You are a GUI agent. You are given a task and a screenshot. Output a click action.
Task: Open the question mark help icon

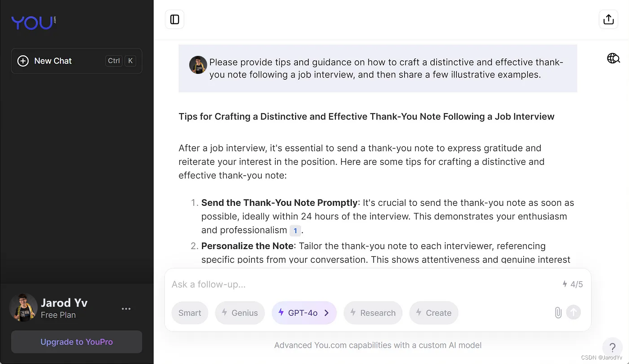(612, 347)
